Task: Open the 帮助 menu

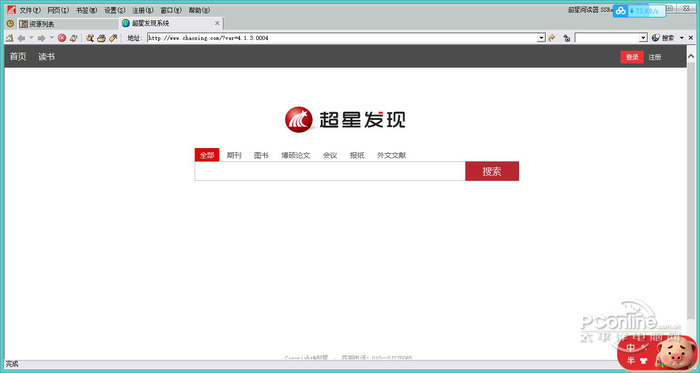Action: tap(199, 10)
